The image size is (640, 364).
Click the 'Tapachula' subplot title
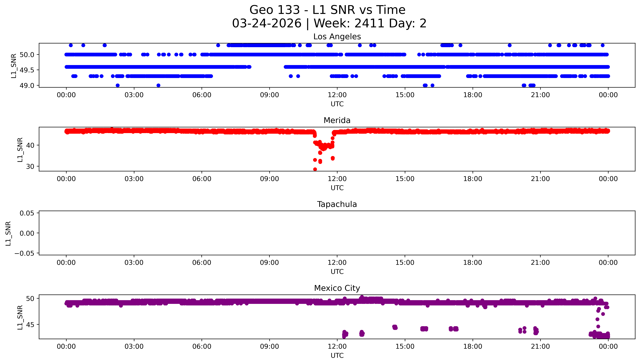pyautogui.click(x=337, y=204)
